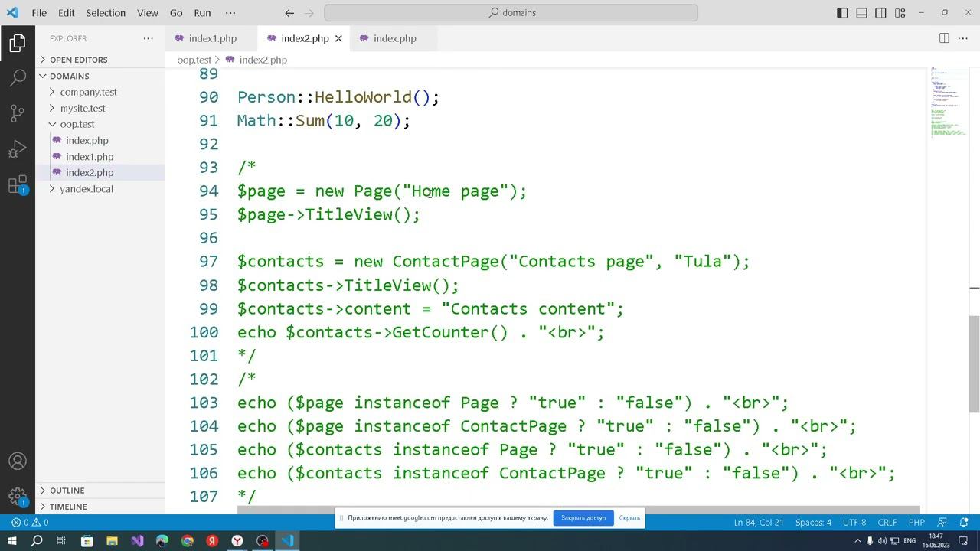Image resolution: width=980 pixels, height=551 pixels.
Task: Open editor more actions menu
Action: [964, 38]
